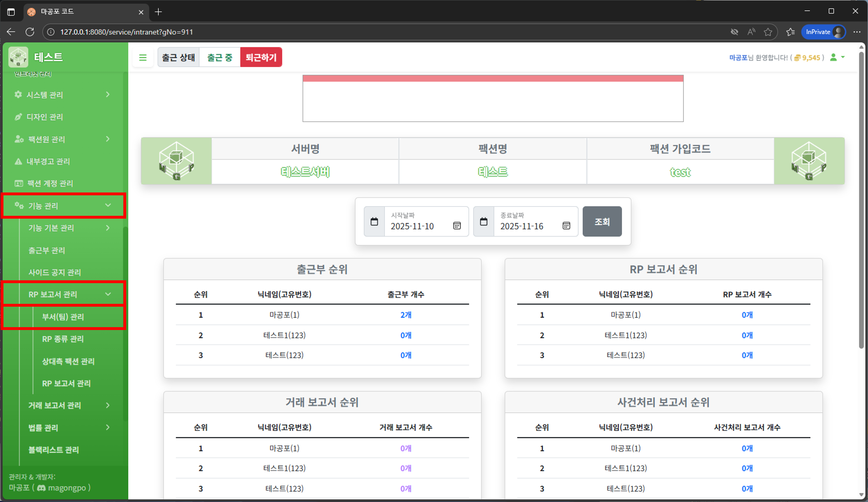Open the user profile icon top right
This screenshot has height=502, width=868.
coord(834,57)
